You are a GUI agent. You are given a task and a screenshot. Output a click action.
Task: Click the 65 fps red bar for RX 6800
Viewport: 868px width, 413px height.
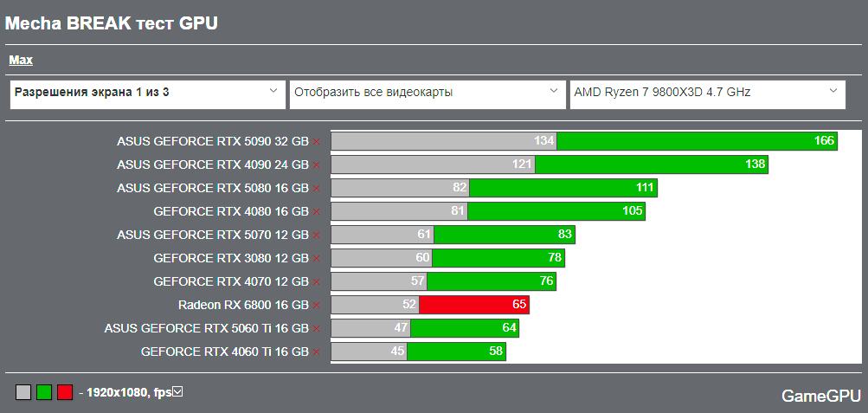pos(474,305)
